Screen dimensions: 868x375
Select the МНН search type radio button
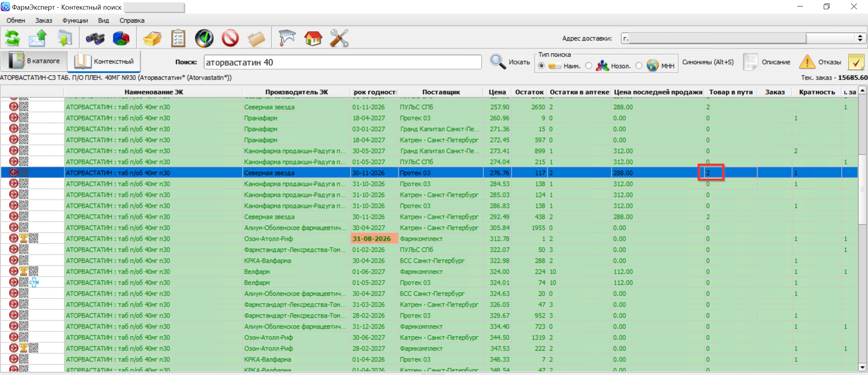coord(639,66)
